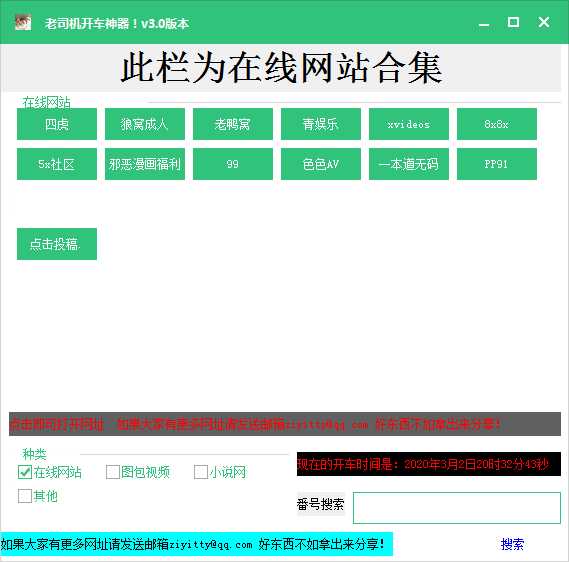
Task: Click the 种类 group label
Action: (34, 454)
